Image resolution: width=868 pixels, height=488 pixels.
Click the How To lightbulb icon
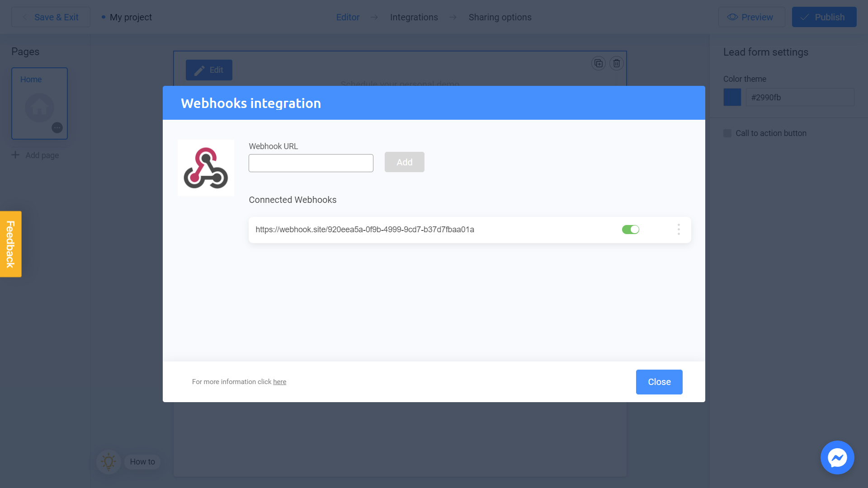(108, 461)
